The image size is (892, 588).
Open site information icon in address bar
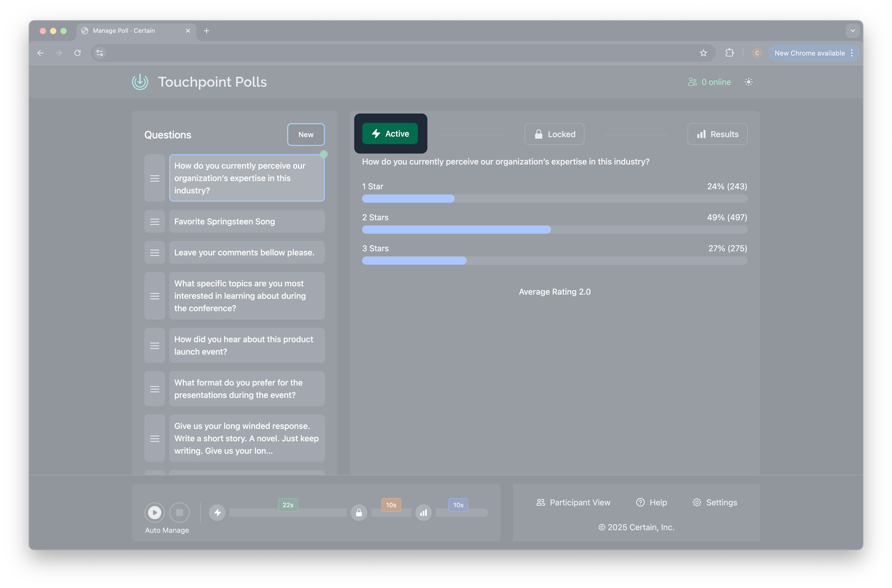click(100, 53)
